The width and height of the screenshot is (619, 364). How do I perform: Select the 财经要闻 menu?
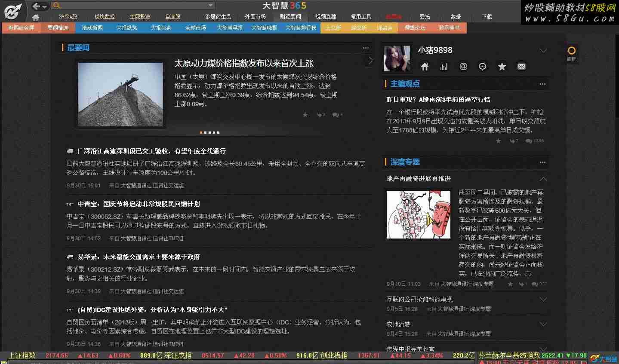[x=290, y=17]
